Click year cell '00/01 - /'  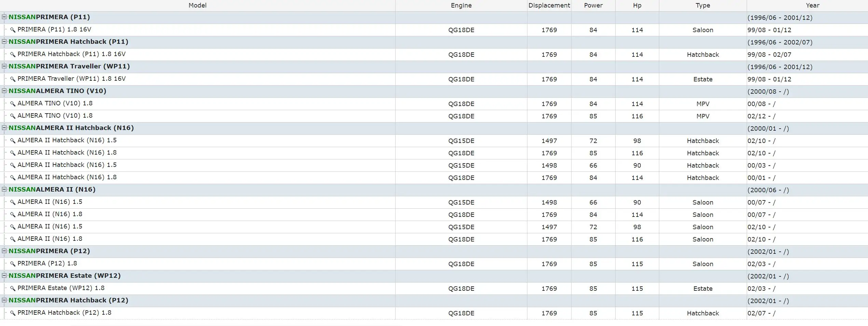tap(761, 178)
